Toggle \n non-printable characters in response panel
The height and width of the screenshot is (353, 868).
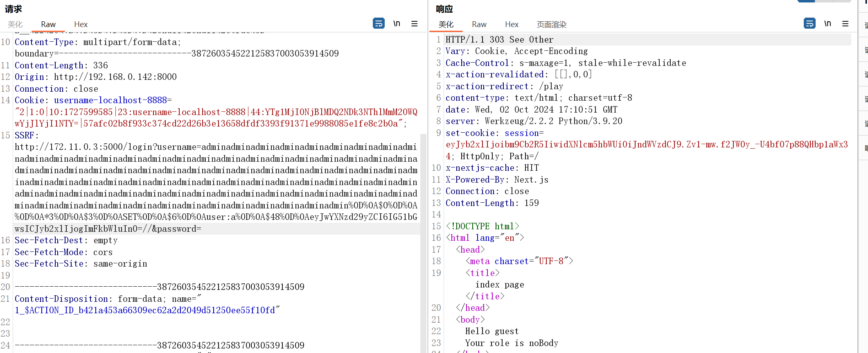tap(827, 23)
